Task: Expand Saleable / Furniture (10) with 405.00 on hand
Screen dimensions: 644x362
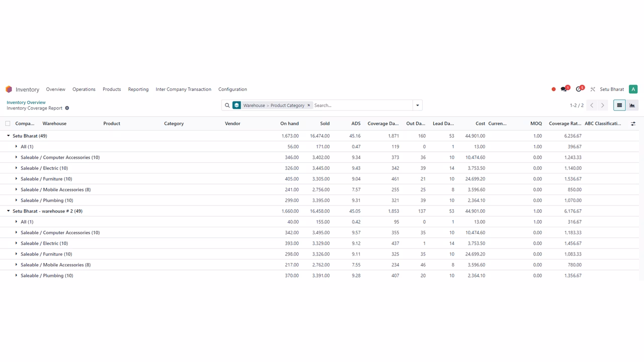Action: pos(16,179)
